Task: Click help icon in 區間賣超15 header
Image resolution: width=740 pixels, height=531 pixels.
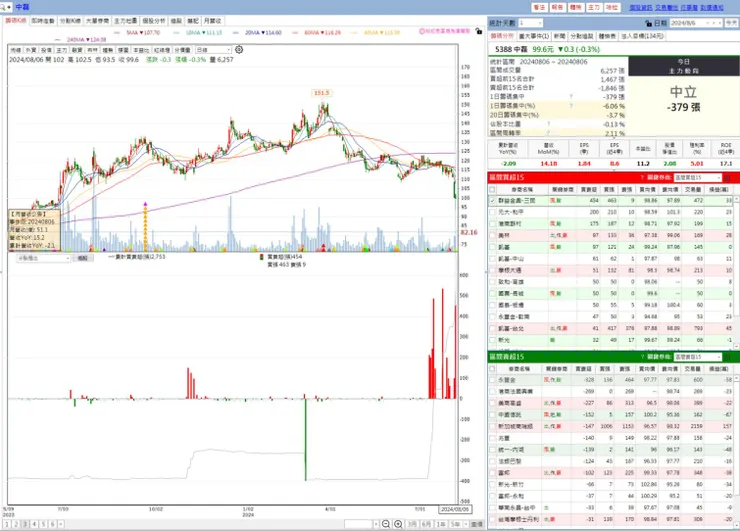Action: click(x=642, y=357)
